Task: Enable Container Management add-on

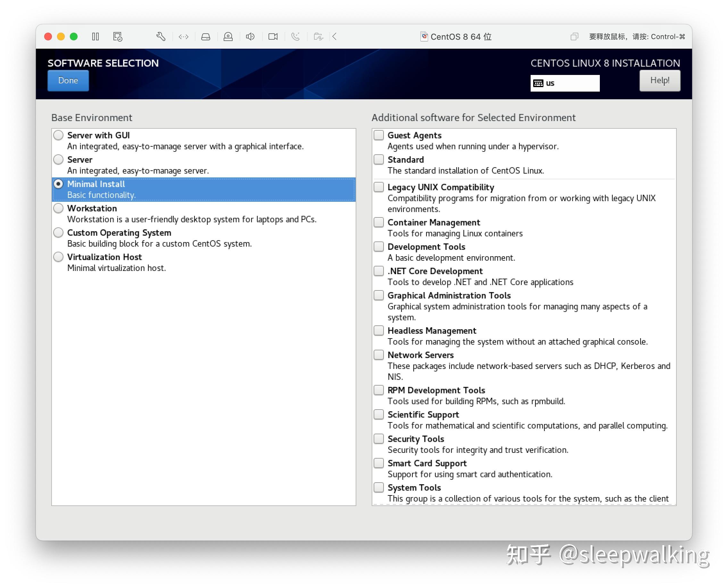Action: click(x=378, y=223)
